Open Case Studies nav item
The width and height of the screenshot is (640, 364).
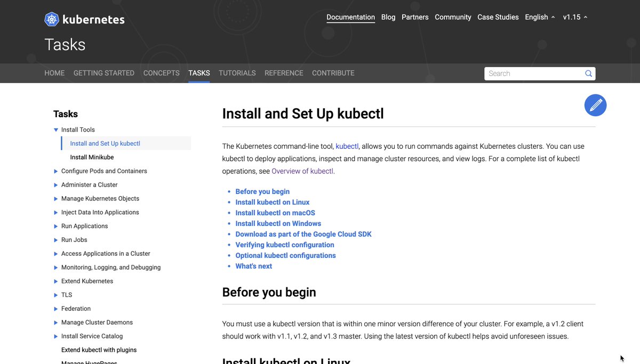498,17
